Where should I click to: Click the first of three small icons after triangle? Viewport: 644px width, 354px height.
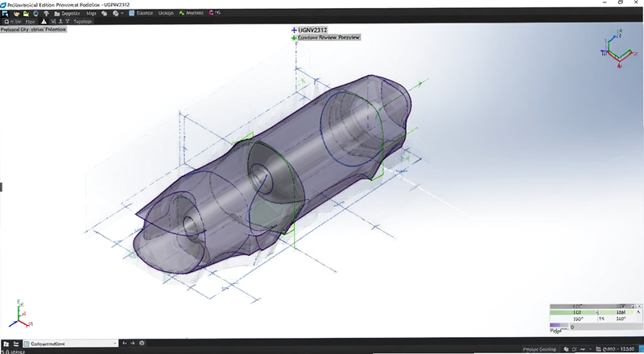pyautogui.click(x=53, y=22)
